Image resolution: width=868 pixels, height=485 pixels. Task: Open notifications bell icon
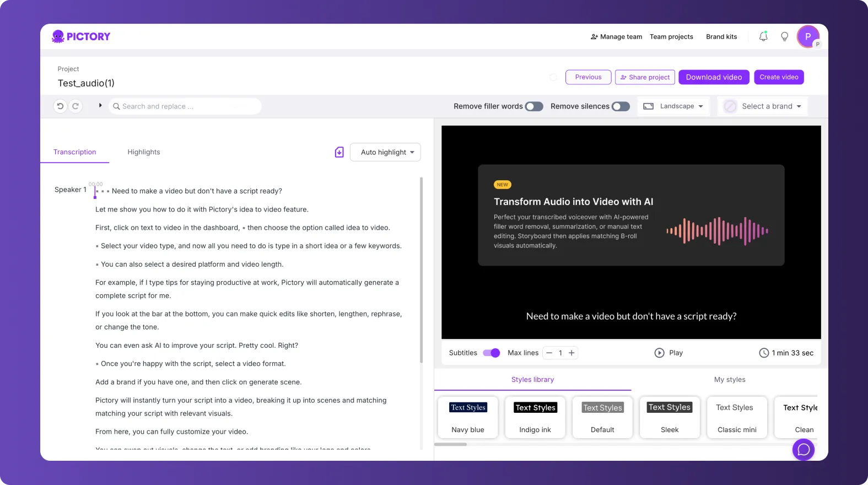763,36
